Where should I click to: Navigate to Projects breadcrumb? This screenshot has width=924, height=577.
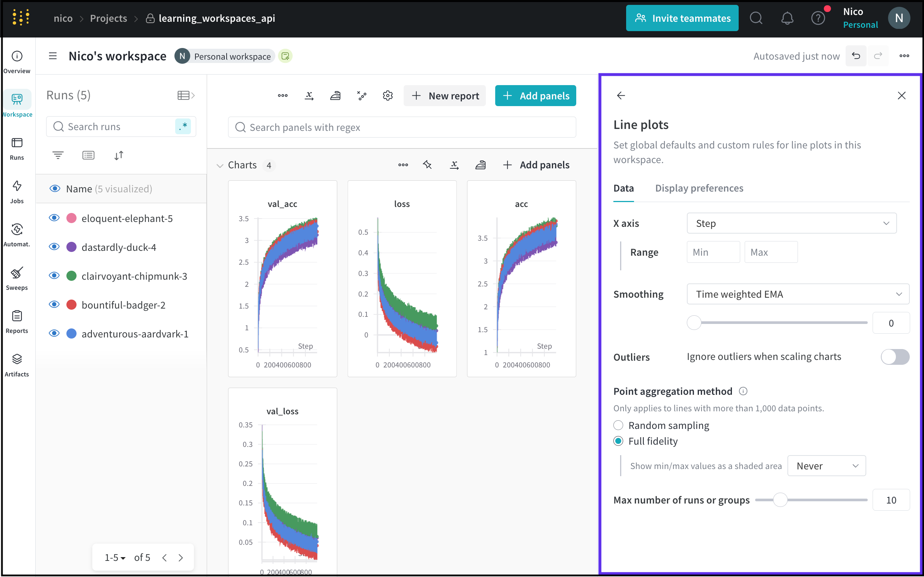coord(108,18)
